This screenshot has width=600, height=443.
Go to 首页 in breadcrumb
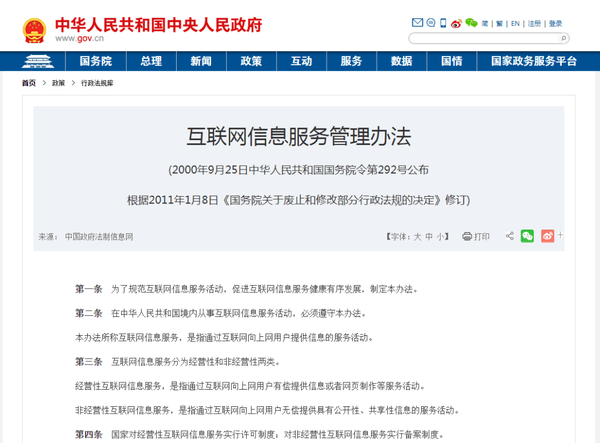point(29,83)
